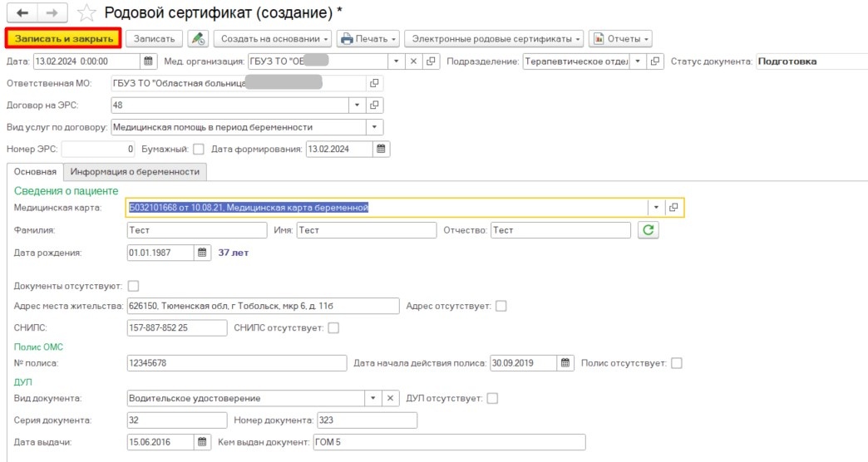Open the Медицинская карта record via open icon

[673, 208]
